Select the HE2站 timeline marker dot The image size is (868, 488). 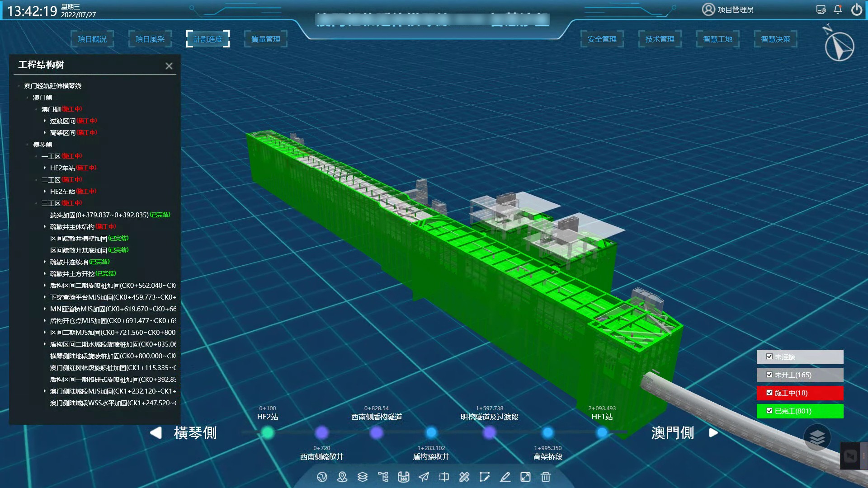[268, 432]
